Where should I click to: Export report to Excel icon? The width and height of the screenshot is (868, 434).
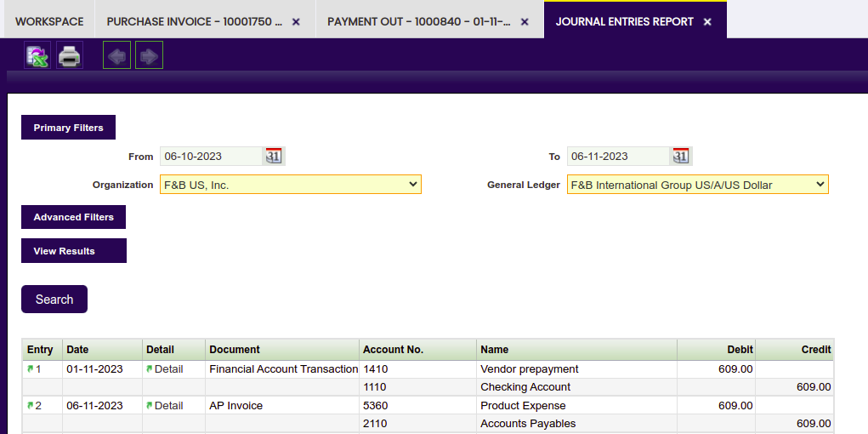pos(37,54)
